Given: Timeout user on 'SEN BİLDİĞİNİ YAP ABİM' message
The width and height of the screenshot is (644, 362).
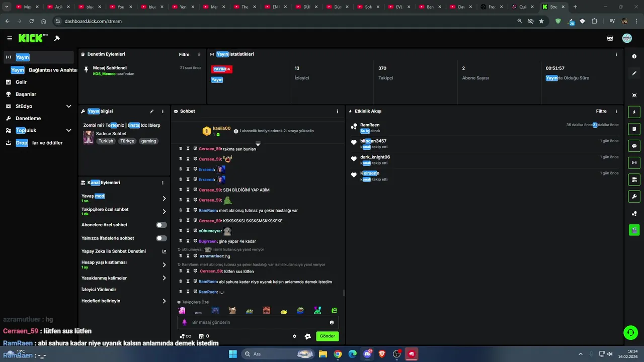Looking at the screenshot, I should pyautogui.click(x=188, y=190).
